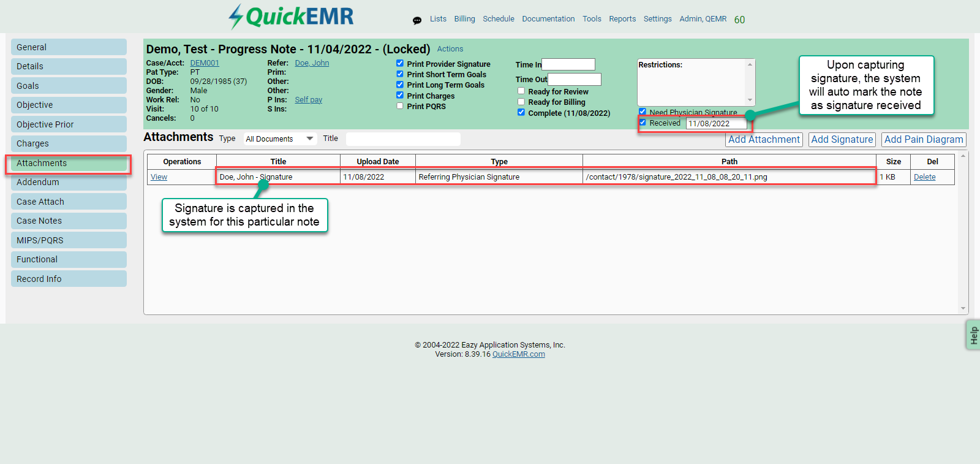Open the chat bubble message icon

417,20
